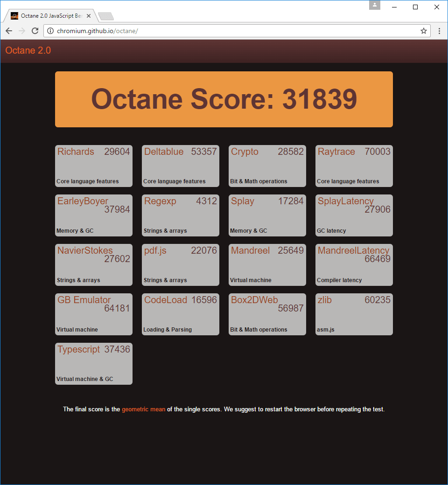448x485 pixels.
Task: Select the Octane 2.0 JavaScript Benchmark tab
Action: coord(51,16)
